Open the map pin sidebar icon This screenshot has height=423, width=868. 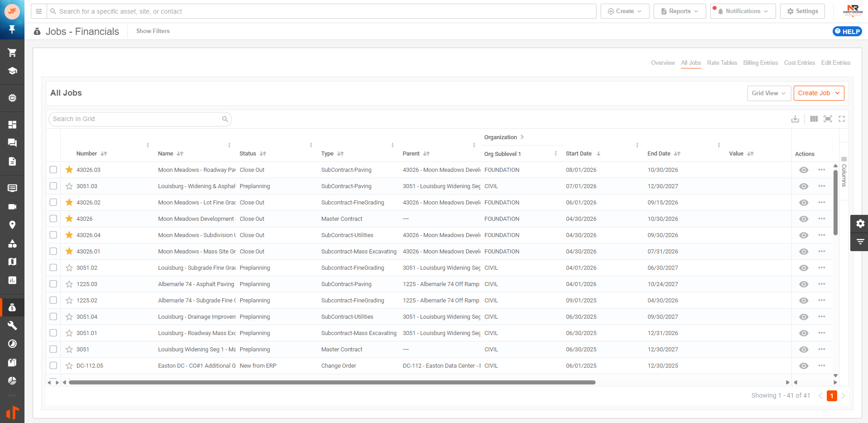(12, 225)
